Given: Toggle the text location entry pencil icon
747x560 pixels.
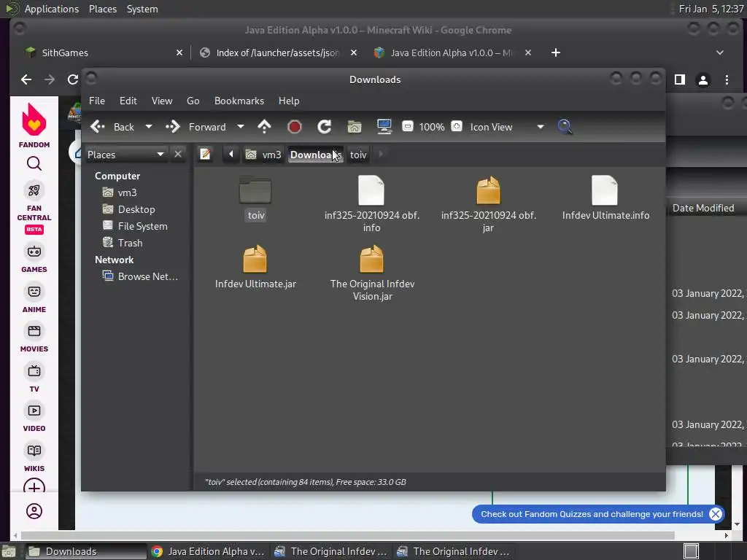Looking at the screenshot, I should pos(205,155).
